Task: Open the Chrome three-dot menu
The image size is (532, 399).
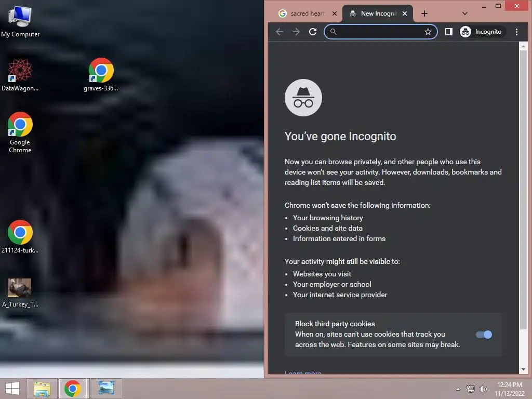Action: [516, 32]
